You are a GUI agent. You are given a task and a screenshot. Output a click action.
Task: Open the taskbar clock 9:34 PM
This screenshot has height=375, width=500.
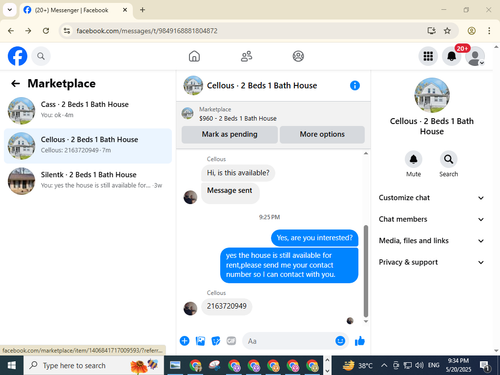click(458, 365)
